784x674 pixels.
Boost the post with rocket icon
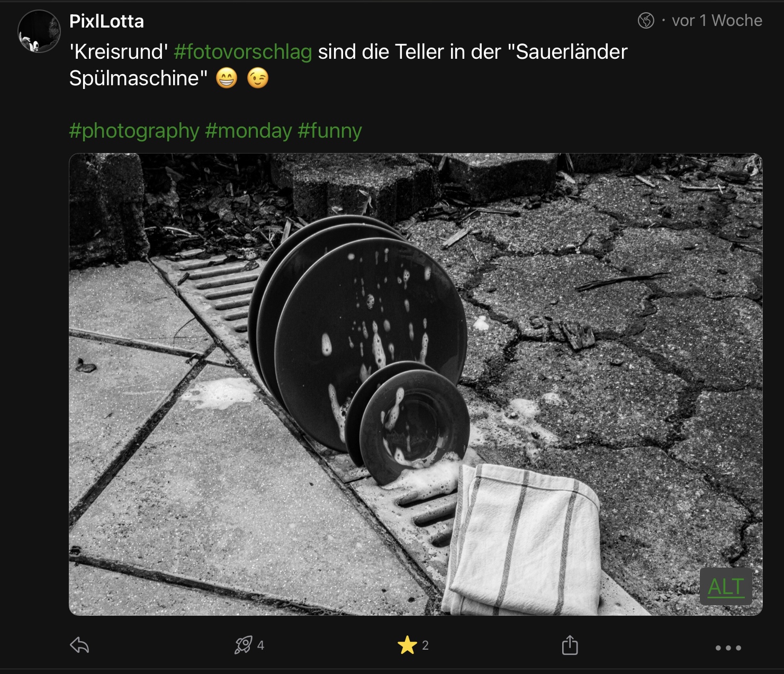[x=244, y=645]
